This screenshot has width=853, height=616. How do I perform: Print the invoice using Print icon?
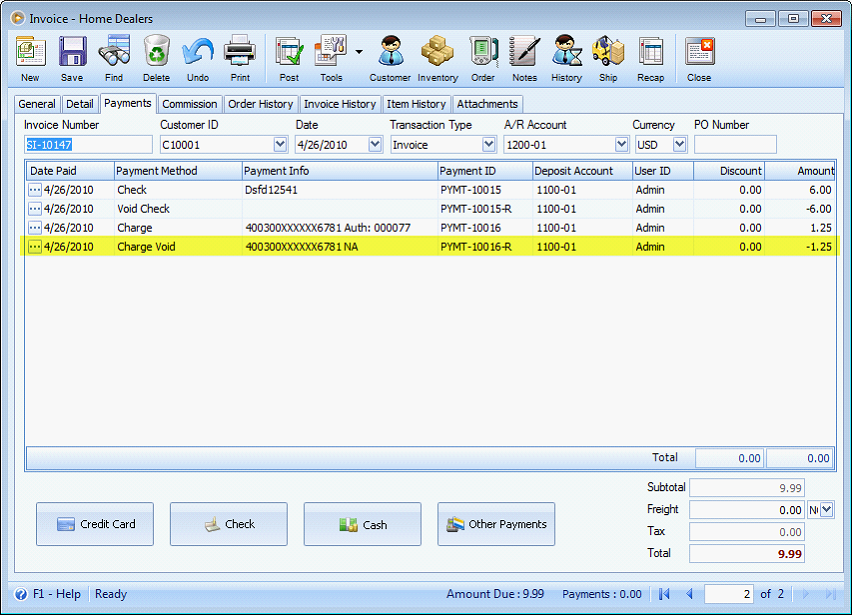(x=240, y=58)
